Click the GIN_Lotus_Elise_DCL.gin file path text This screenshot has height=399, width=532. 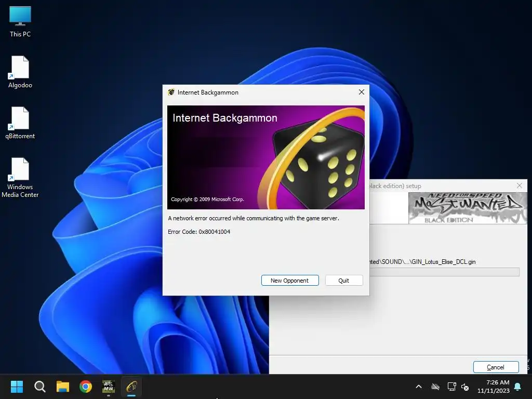coord(422,262)
